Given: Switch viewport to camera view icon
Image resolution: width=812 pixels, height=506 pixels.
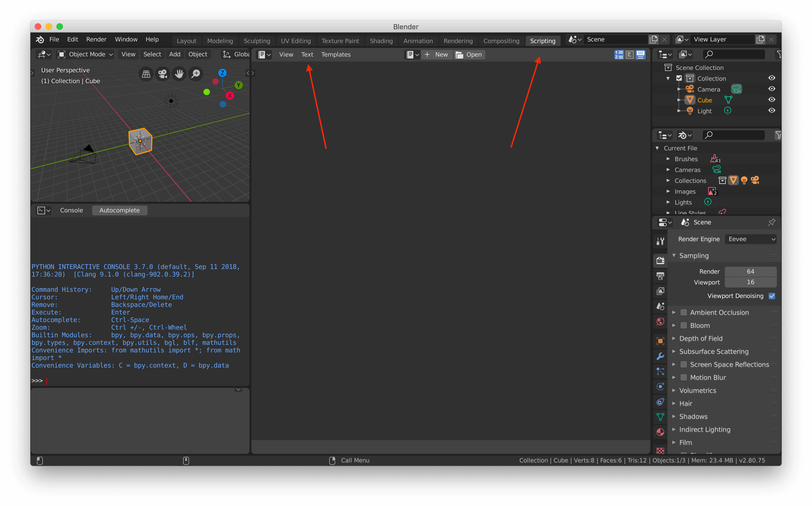Looking at the screenshot, I should 162,74.
